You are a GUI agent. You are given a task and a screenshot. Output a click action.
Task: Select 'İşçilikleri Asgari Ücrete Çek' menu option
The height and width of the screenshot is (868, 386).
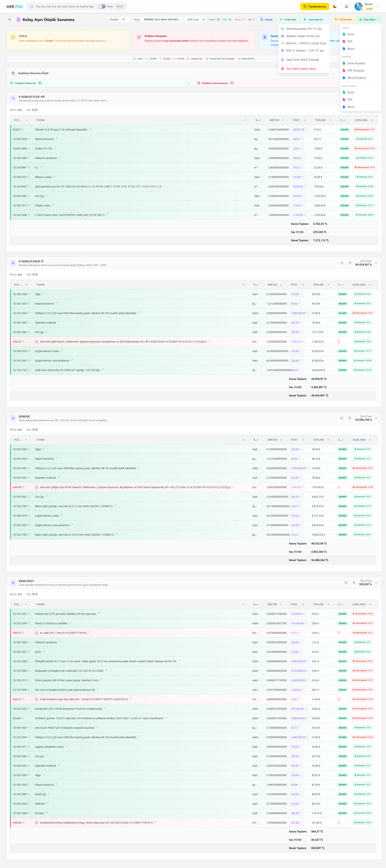tap(302, 36)
